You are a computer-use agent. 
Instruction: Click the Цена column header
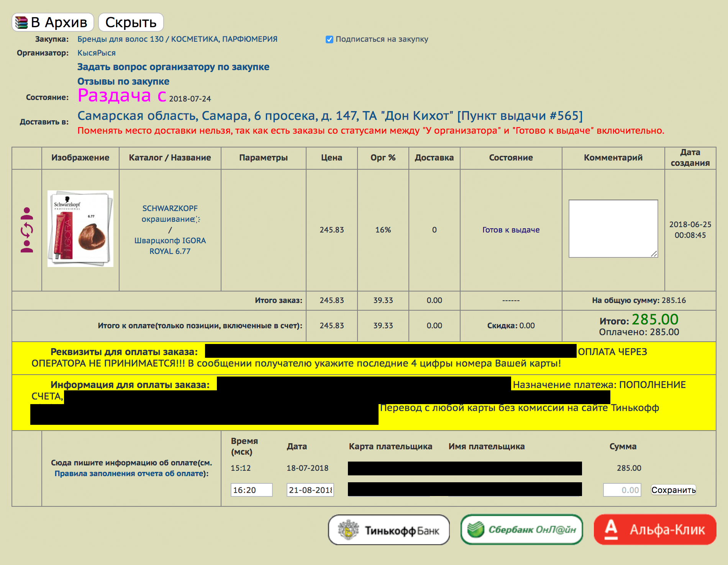(x=331, y=157)
